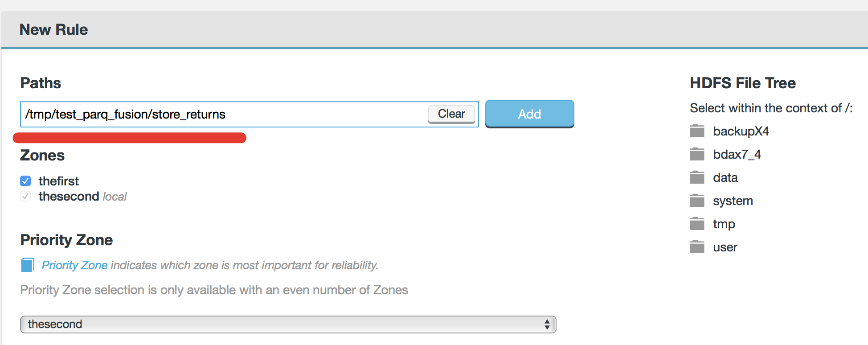This screenshot has width=868, height=345.
Task: Choose the user folder label
Action: coord(725,247)
